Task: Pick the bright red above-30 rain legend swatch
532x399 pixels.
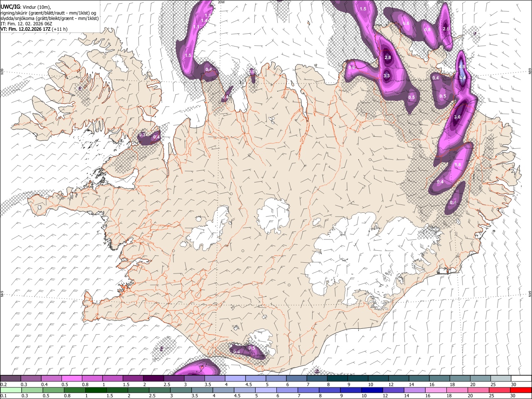Action: pyautogui.click(x=520, y=390)
